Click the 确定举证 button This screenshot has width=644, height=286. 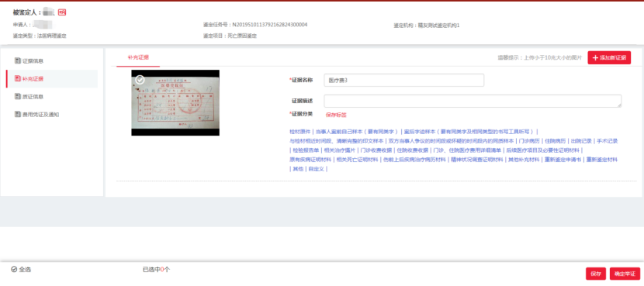coord(625,274)
